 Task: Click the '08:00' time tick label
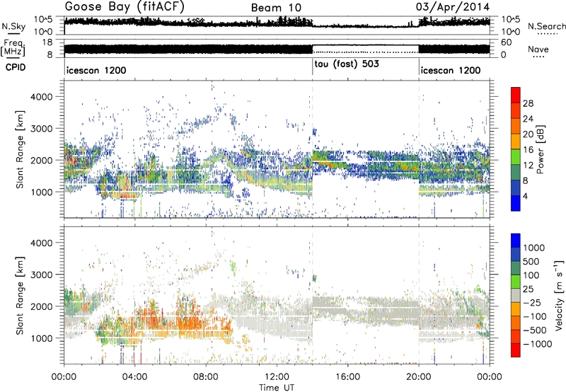[x=206, y=377]
